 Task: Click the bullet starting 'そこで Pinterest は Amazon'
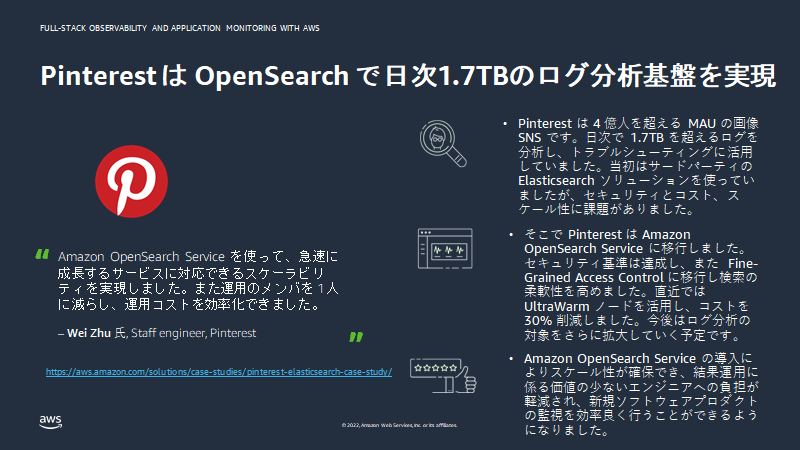coord(641,284)
